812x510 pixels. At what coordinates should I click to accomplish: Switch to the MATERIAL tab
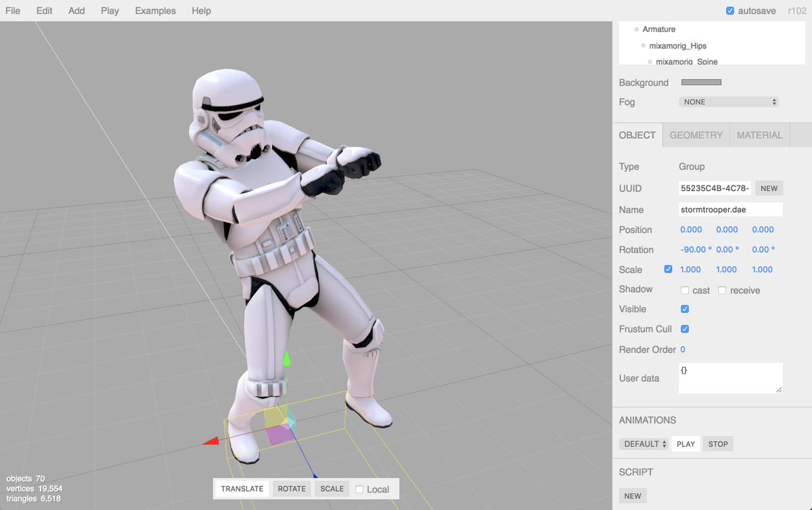[x=760, y=135]
